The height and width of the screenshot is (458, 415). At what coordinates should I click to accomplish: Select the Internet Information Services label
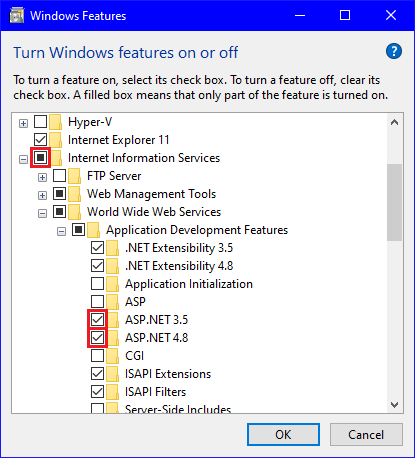[144, 158]
